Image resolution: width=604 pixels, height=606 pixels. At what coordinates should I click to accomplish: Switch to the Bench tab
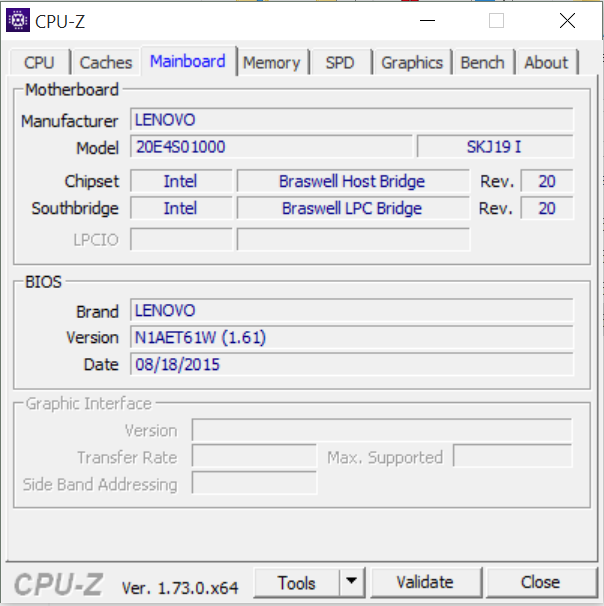pyautogui.click(x=482, y=62)
